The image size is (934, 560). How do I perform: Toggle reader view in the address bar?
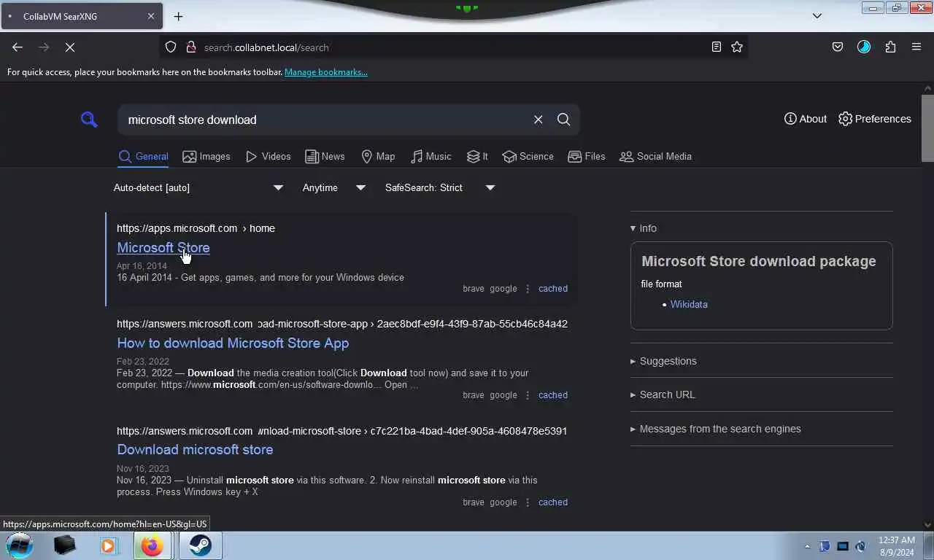tap(717, 47)
